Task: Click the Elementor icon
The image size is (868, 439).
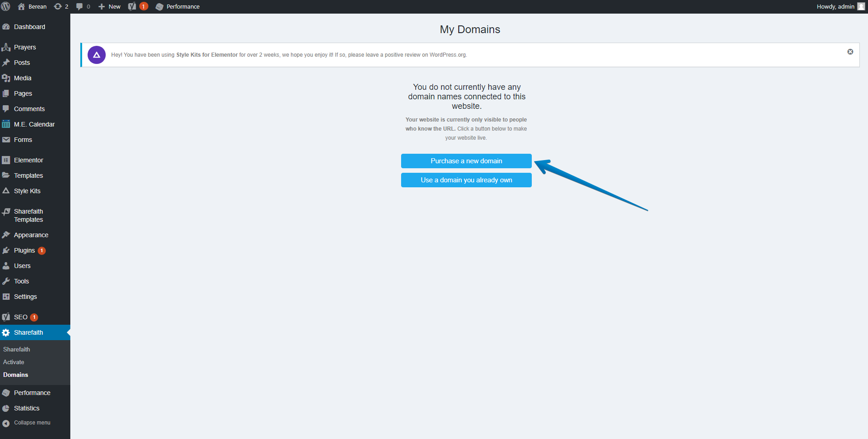Action: [x=6, y=160]
